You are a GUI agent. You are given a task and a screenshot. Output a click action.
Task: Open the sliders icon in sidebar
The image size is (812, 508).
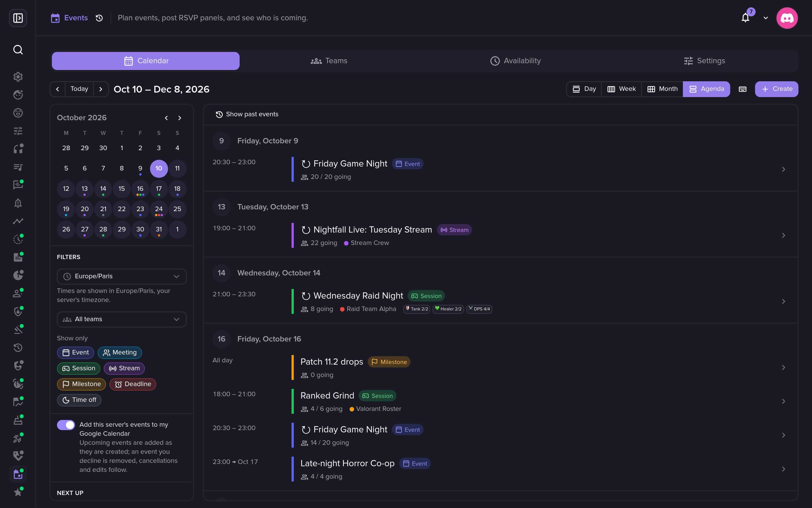pos(18,131)
